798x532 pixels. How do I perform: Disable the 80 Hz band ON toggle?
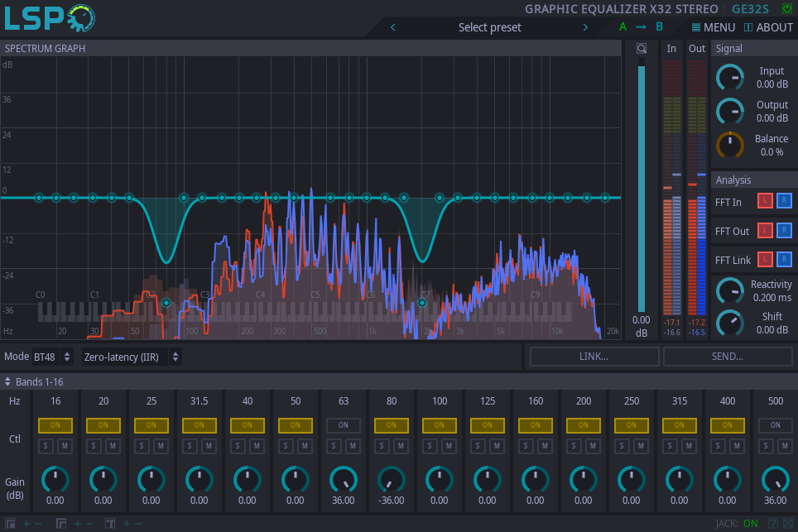click(392, 425)
